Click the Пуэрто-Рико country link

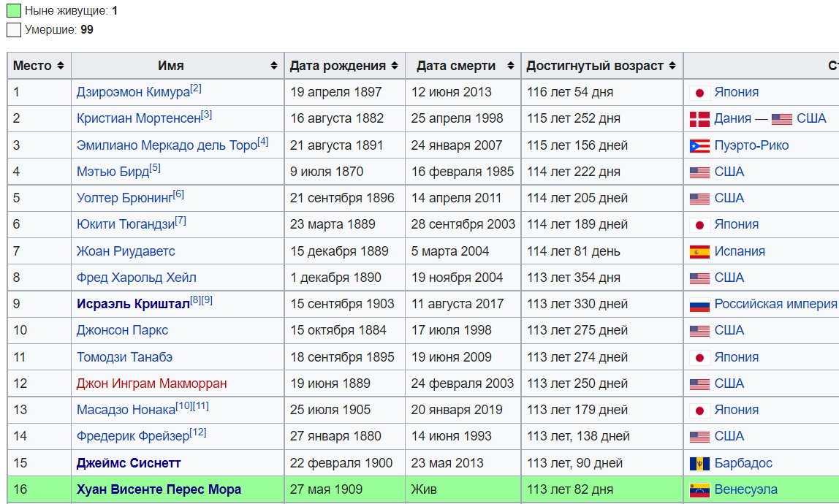(x=751, y=145)
